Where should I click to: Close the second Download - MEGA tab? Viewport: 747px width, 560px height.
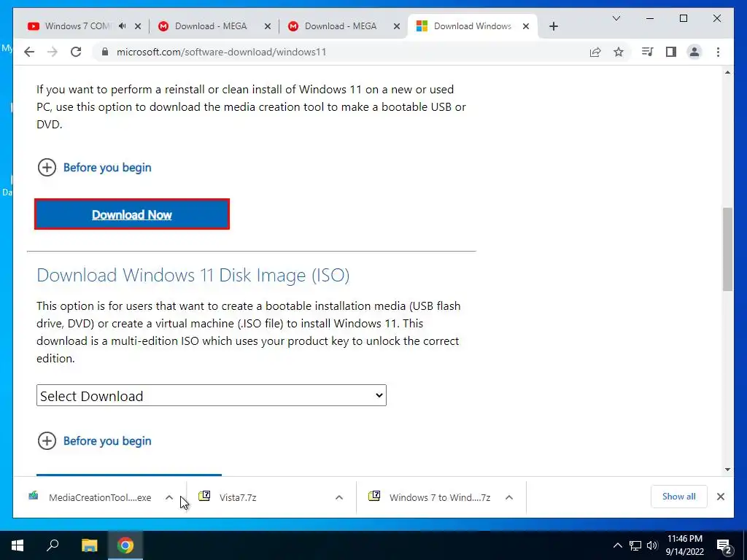click(x=396, y=27)
